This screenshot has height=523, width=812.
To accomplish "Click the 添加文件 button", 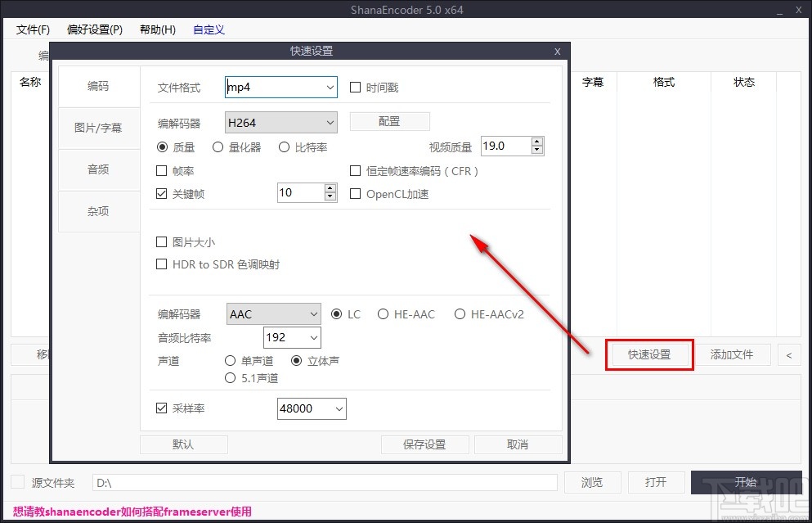I will (732, 354).
